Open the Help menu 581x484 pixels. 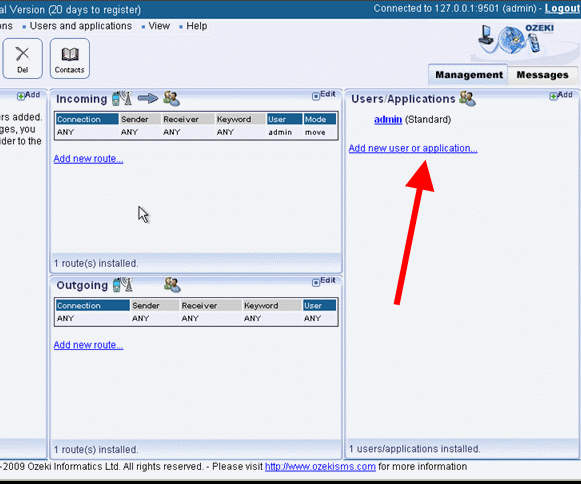click(197, 26)
